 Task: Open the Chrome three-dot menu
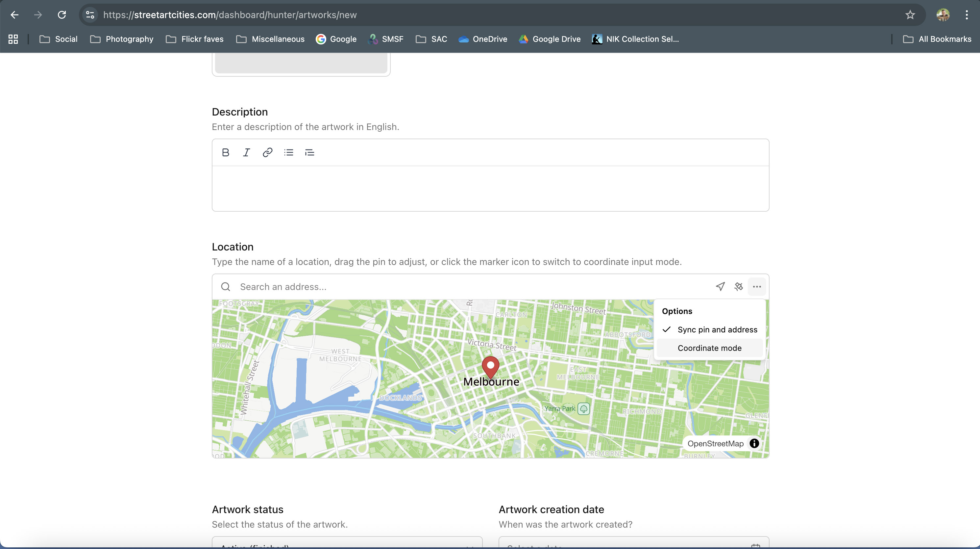[966, 15]
